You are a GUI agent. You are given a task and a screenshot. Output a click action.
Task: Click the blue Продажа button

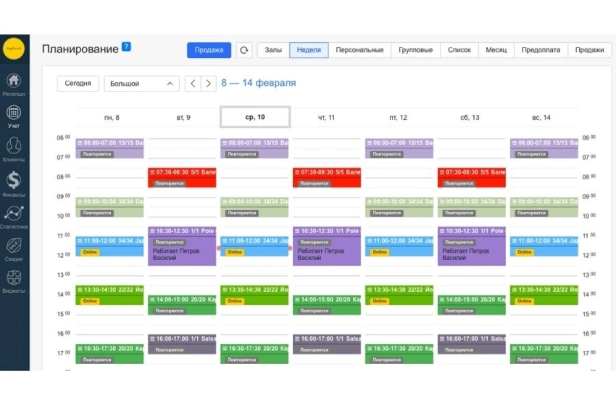coord(208,50)
